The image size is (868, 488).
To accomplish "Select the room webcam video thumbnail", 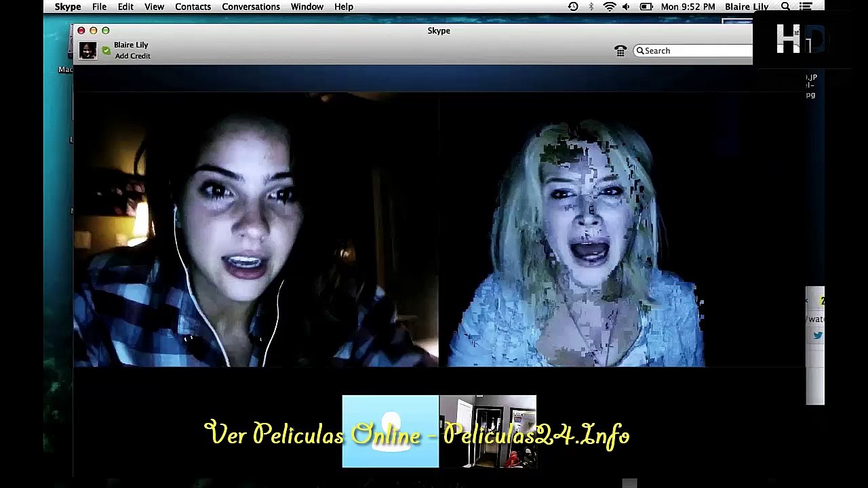I will click(x=488, y=431).
